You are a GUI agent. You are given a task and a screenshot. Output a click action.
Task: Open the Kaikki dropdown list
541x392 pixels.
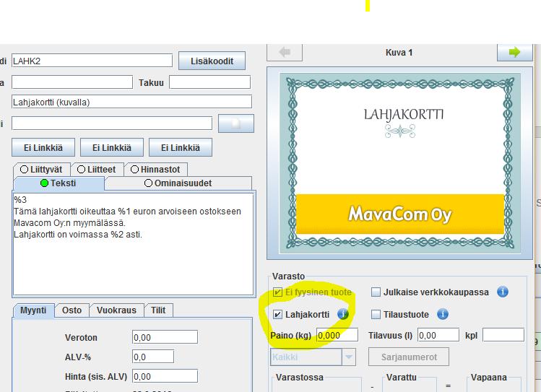click(348, 357)
